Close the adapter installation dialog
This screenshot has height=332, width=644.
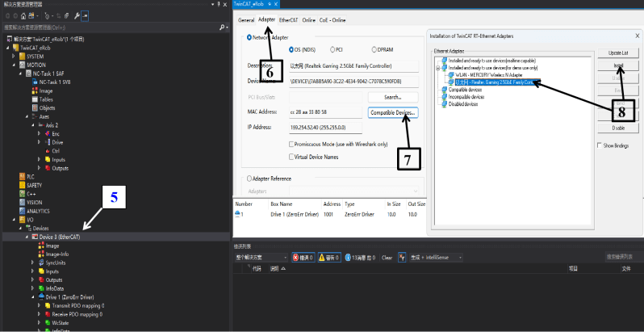click(x=637, y=36)
